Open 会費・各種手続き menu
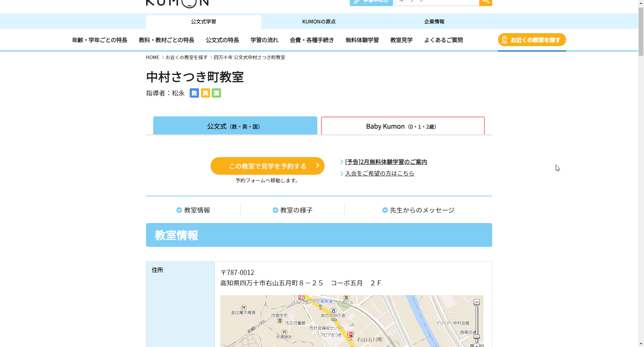 coord(312,40)
